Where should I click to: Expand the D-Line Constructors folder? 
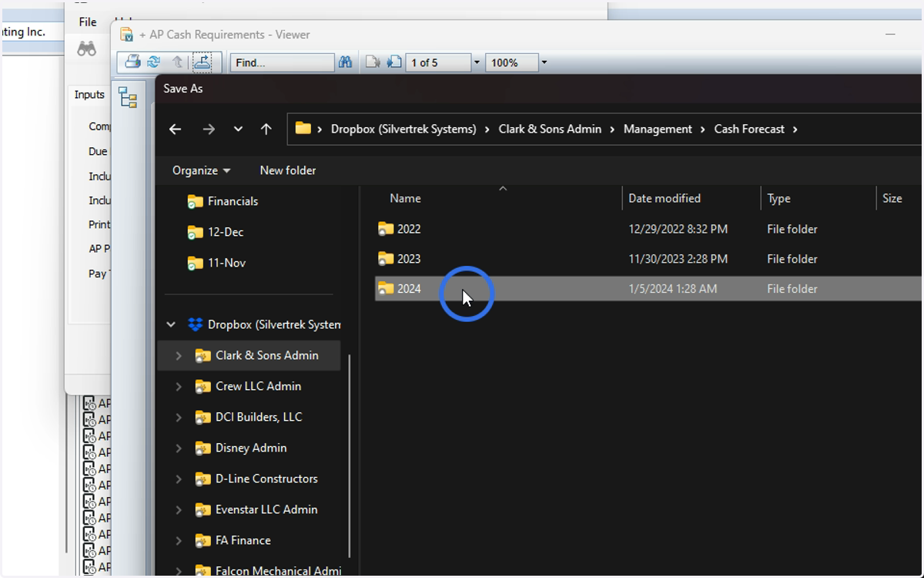coord(179,479)
